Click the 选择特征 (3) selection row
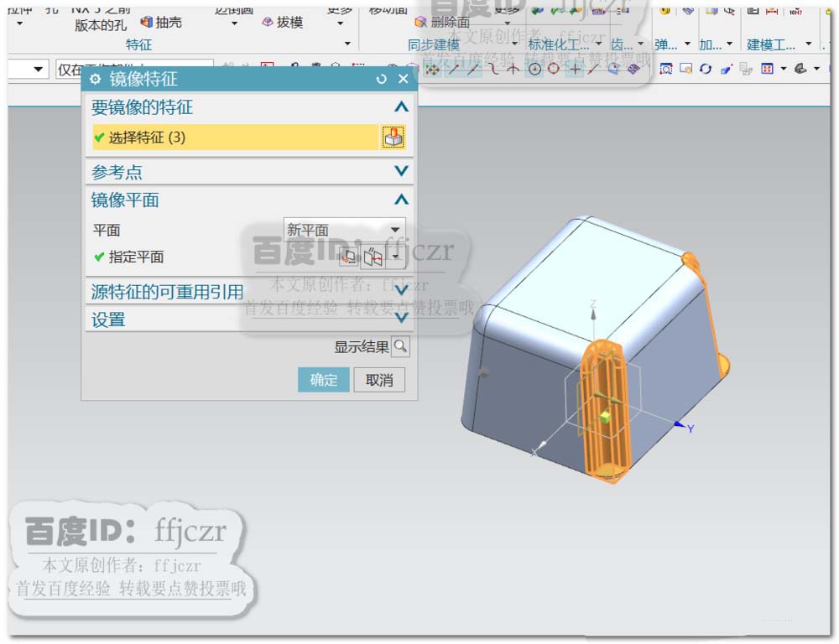 [x=236, y=137]
